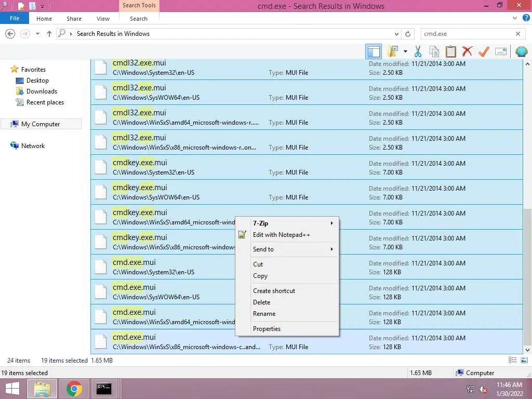532x399 pixels.
Task: Select cmd.exe.mui in WinSxS\x86_microsoft-windows-c..and
Action: [x=307, y=342]
